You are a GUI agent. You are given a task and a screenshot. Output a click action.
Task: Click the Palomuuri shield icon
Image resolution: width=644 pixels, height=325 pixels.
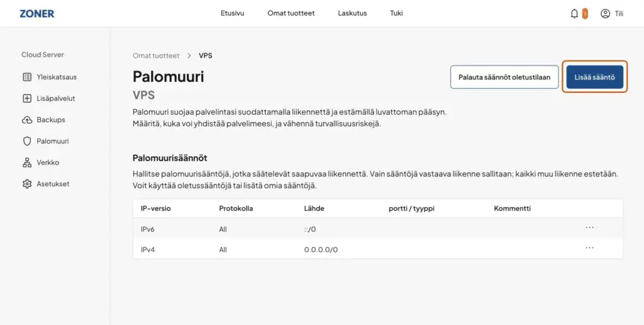click(x=27, y=141)
